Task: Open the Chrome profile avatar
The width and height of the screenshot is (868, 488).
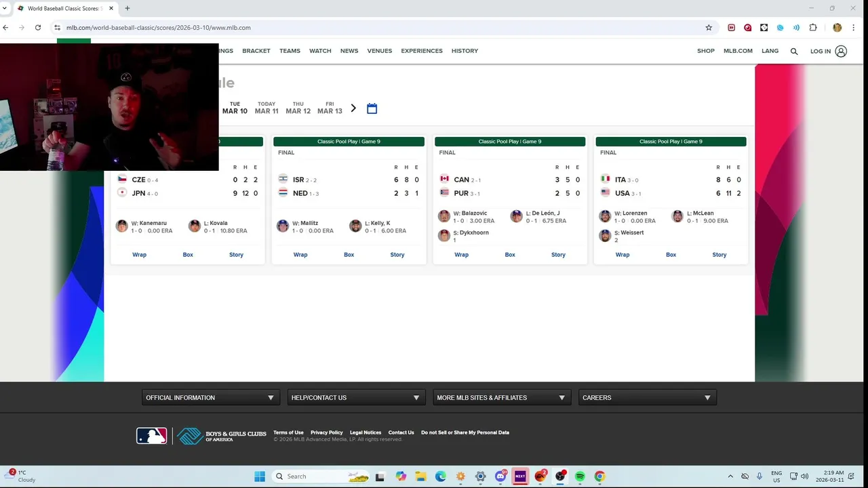Action: pyautogui.click(x=837, y=28)
